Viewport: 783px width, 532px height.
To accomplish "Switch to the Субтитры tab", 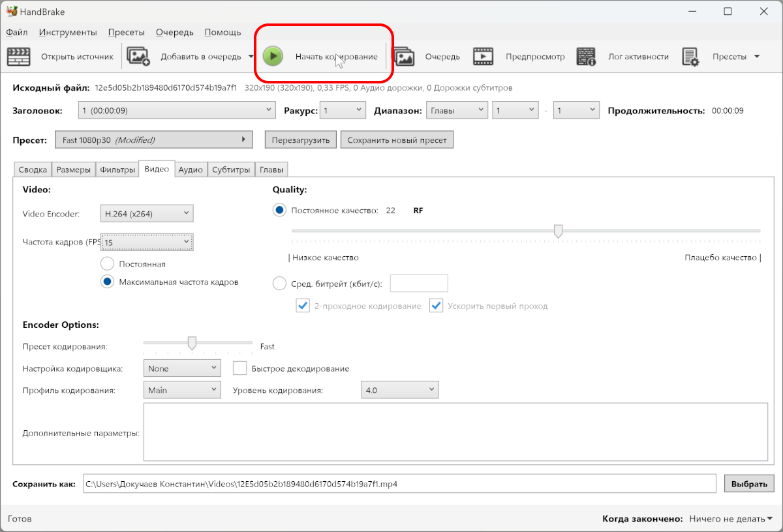I will coord(231,170).
